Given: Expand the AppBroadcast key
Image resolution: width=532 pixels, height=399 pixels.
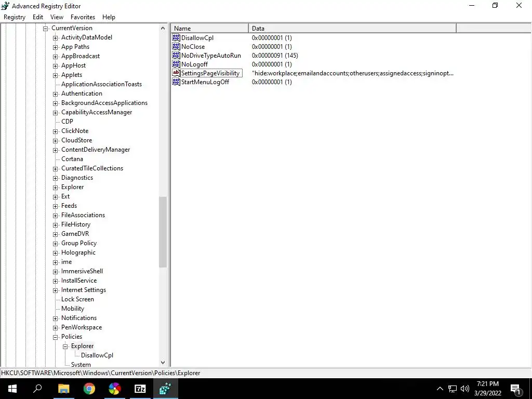Looking at the screenshot, I should (55, 56).
